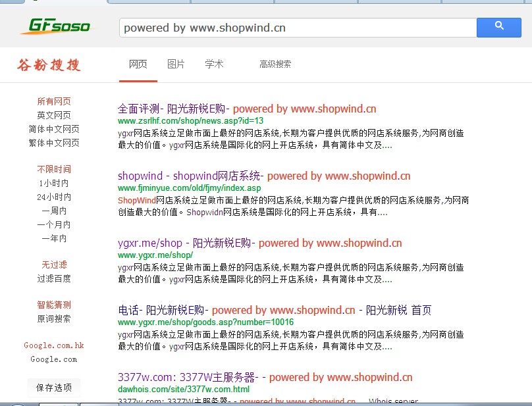Open result shopwind - shopwind网店系统
532x406 pixels.
tap(264, 176)
